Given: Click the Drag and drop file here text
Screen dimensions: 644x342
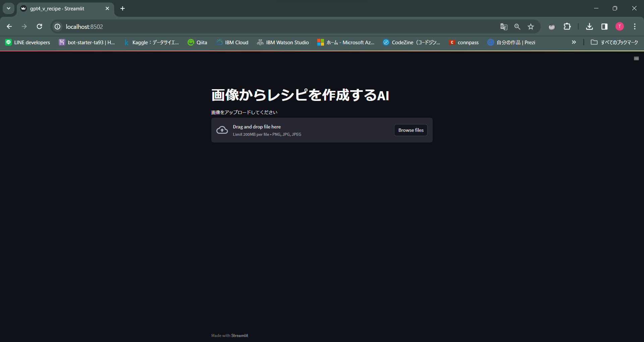Looking at the screenshot, I should point(257,127).
